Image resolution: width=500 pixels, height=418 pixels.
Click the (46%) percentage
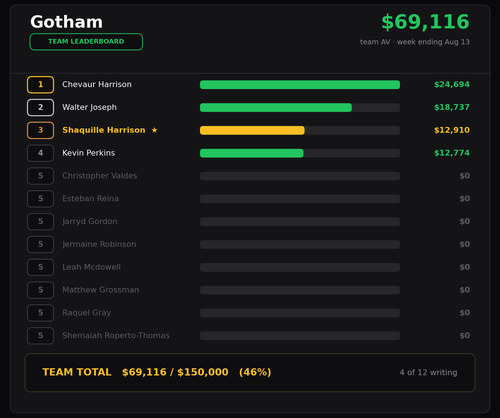pyautogui.click(x=255, y=372)
